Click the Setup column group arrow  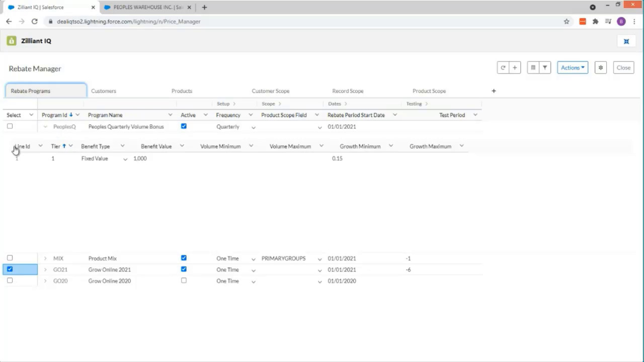point(234,104)
